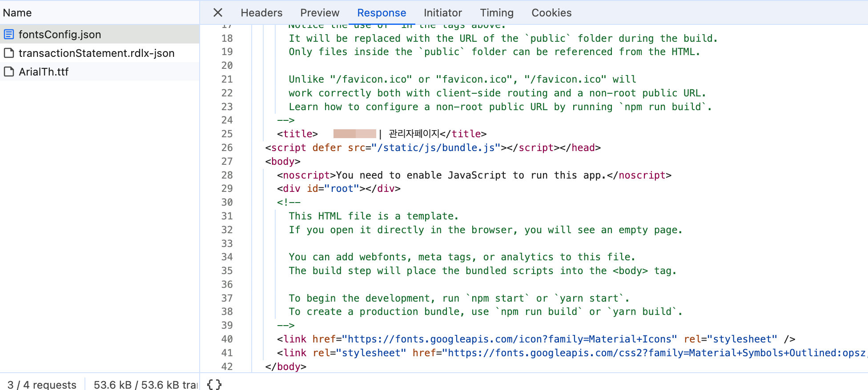Click the ArialTh.ttf file icon
Image resolution: width=868 pixels, height=390 pixels.
[x=9, y=72]
